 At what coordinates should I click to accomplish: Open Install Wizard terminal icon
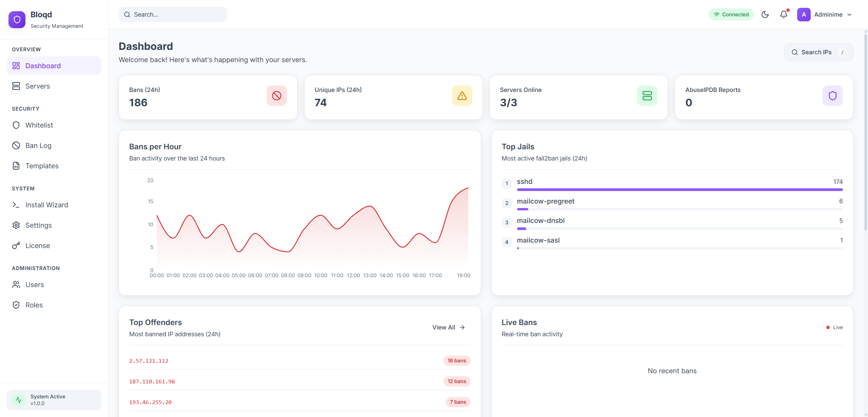point(16,205)
